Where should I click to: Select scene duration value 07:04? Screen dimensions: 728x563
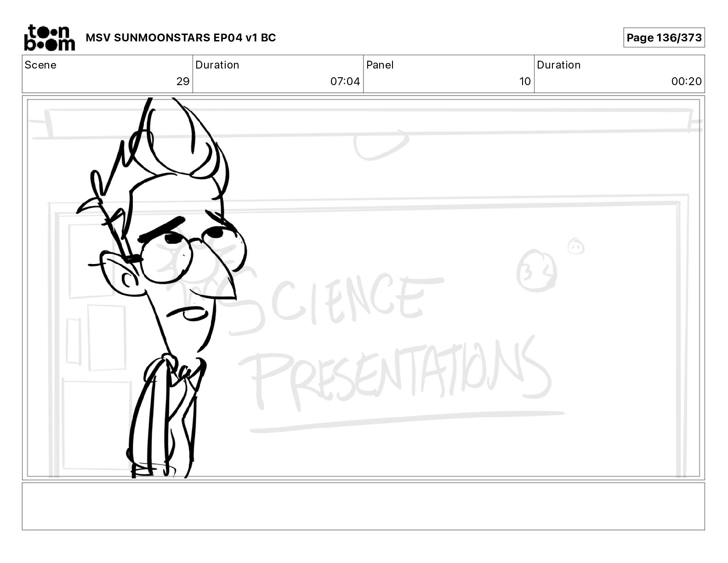point(345,81)
